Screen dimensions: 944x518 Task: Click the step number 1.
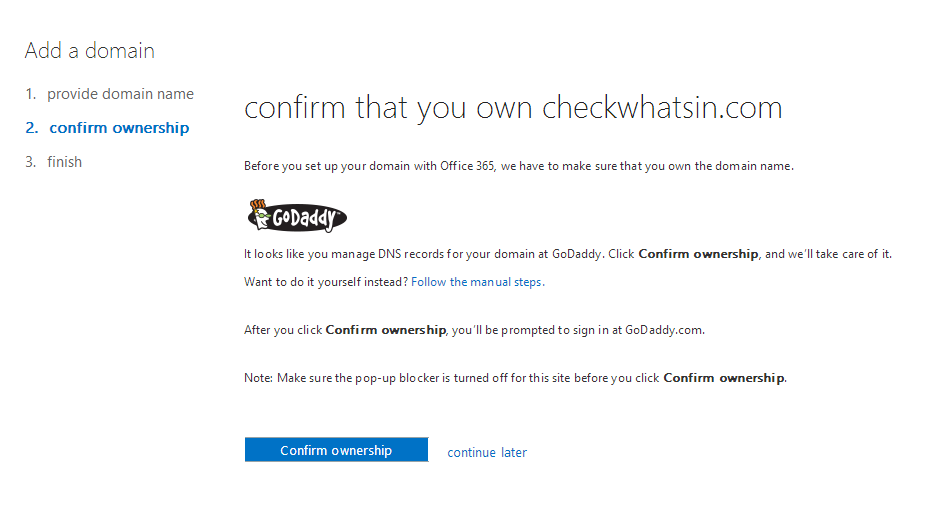click(31, 94)
